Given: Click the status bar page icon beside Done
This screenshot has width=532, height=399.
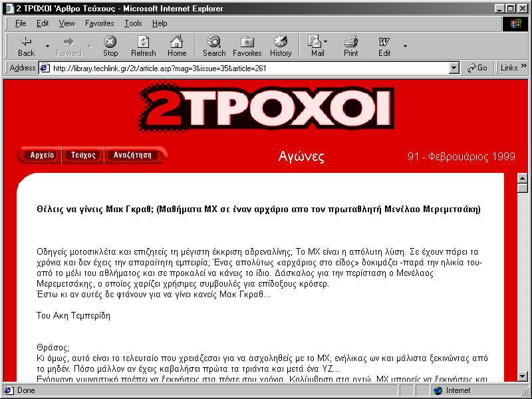Looking at the screenshot, I should [9, 390].
